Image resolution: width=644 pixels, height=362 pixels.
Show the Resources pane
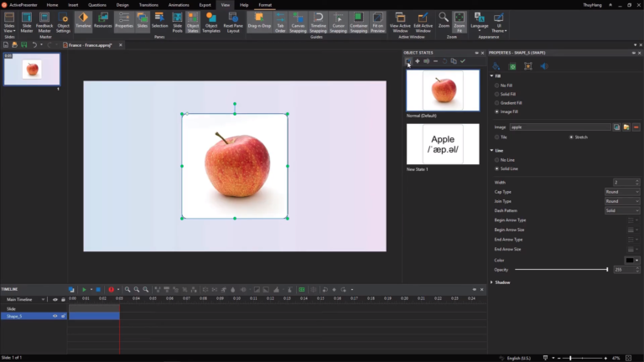pyautogui.click(x=102, y=22)
